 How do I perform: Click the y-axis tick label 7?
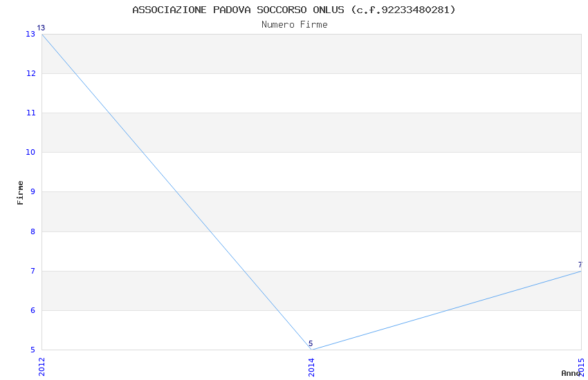[33, 271]
